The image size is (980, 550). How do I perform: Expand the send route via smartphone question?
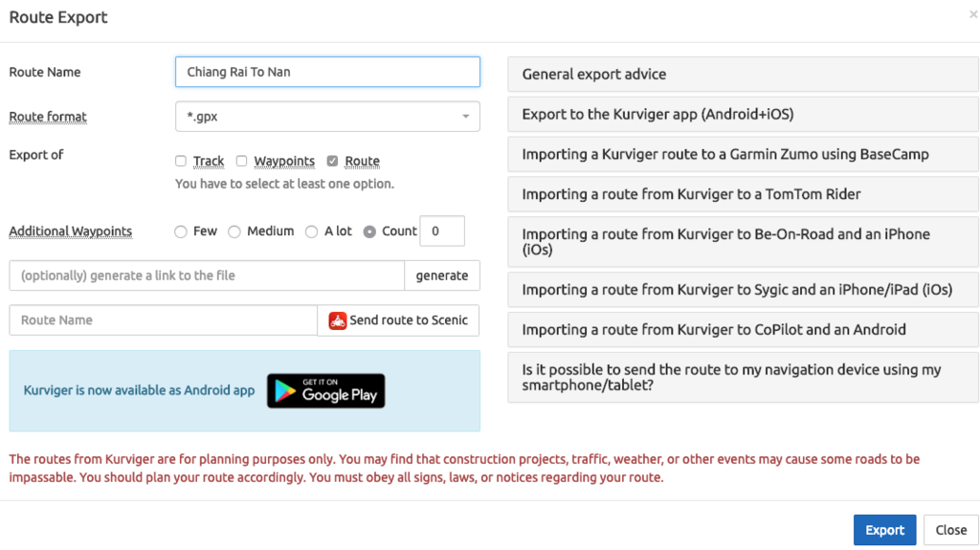[743, 377]
